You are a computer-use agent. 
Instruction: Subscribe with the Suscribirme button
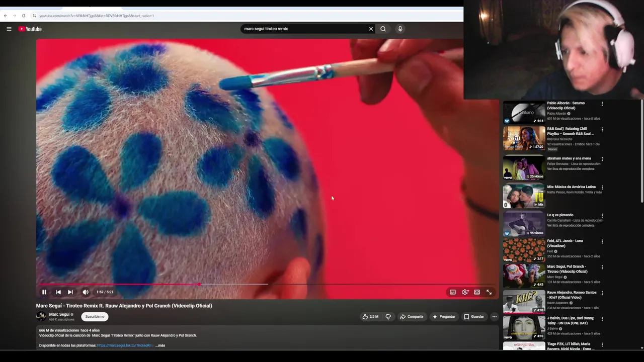[x=95, y=316]
